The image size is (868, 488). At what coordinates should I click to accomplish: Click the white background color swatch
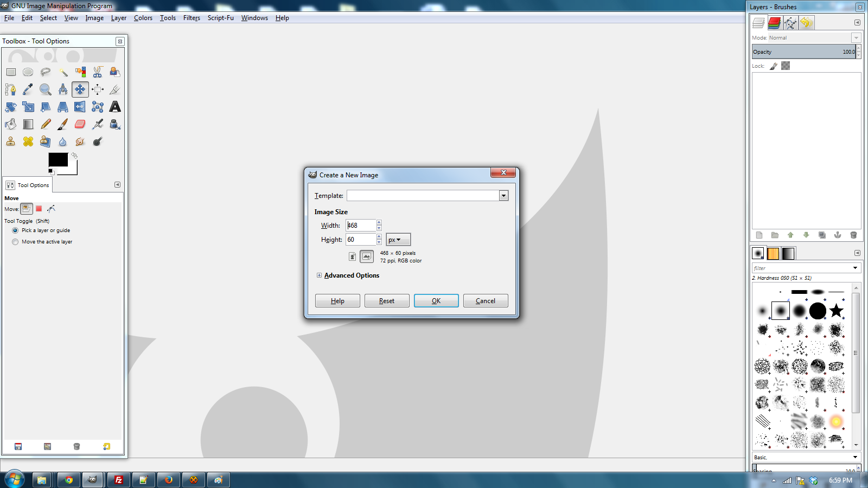73,169
